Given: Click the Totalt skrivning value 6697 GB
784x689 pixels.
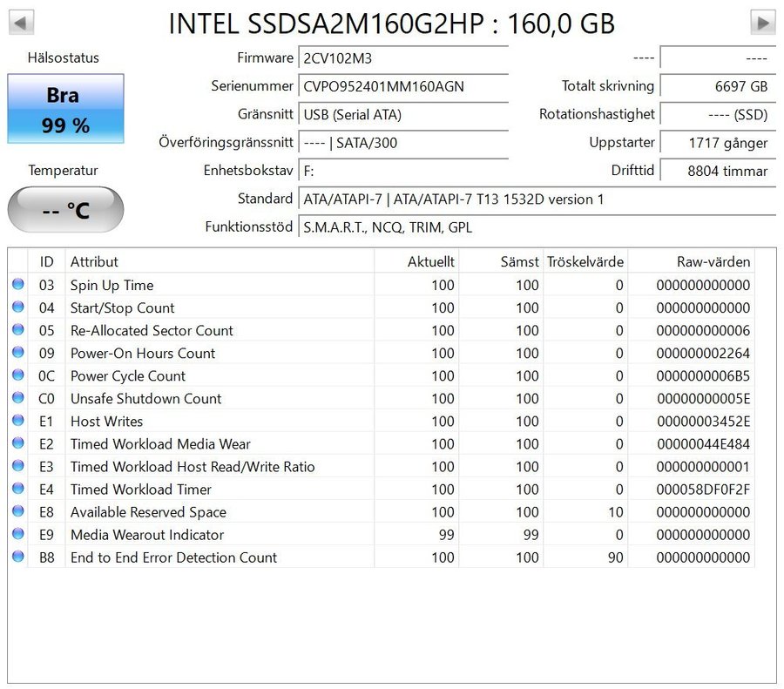Looking at the screenshot, I should tap(717, 86).
